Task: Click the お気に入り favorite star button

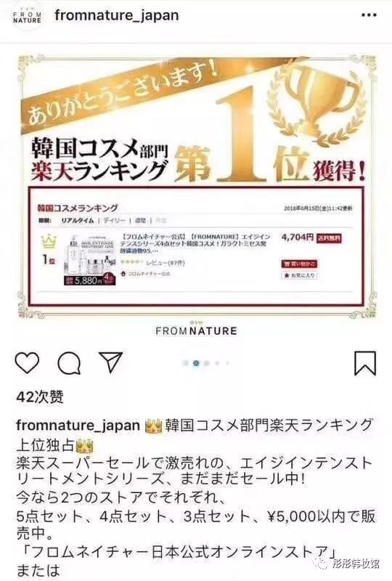Action: point(299,275)
